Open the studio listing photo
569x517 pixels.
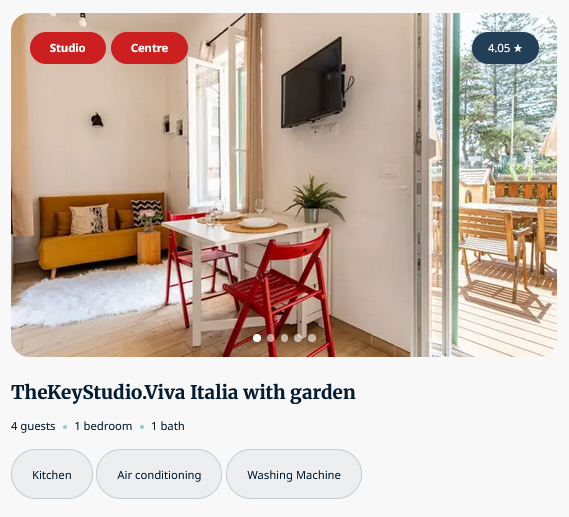284,185
